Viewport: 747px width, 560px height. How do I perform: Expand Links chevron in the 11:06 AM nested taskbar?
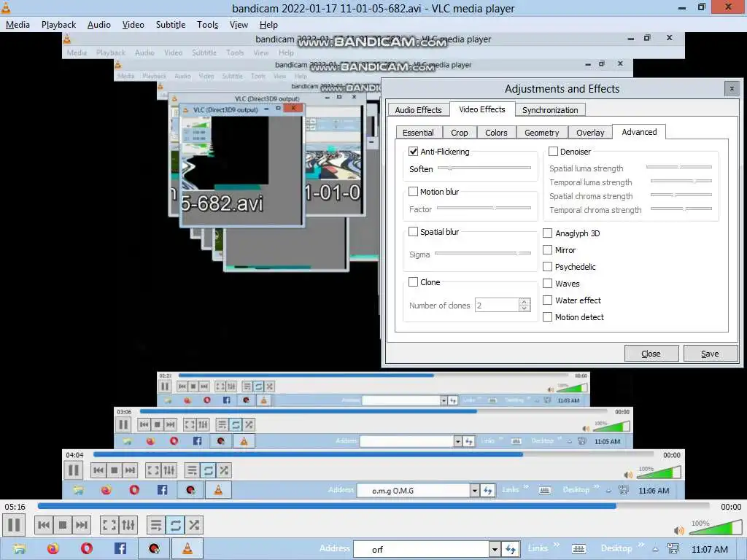527,486
